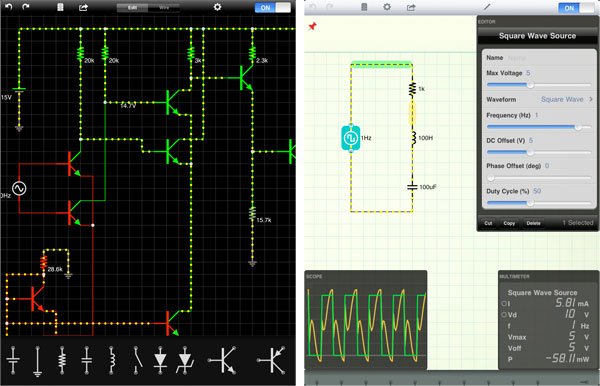Viewport: 600px width, 386px height.
Task: Select the 15.7k resistor
Action: (252, 214)
